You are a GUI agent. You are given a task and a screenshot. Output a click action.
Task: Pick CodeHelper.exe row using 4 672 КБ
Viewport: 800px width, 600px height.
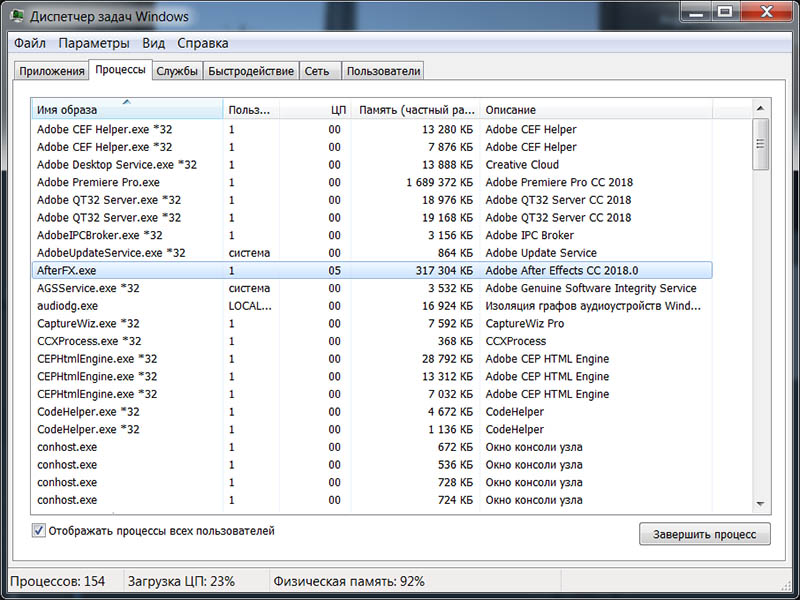tap(372, 412)
